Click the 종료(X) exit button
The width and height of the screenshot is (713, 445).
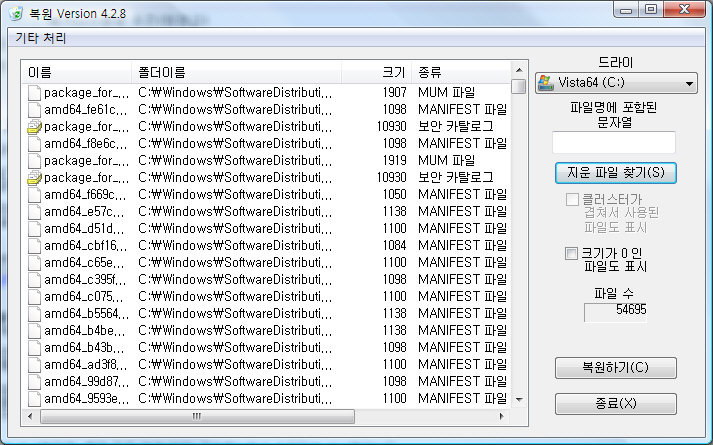616,404
